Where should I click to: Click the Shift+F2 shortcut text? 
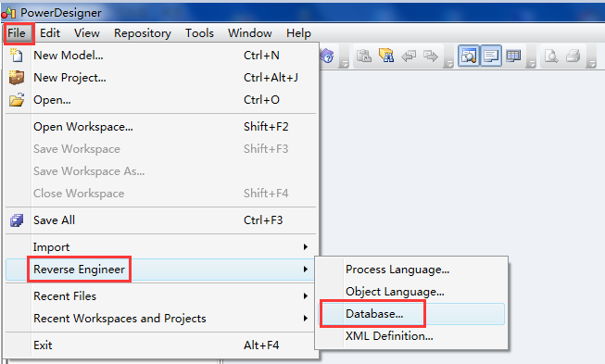point(266,127)
